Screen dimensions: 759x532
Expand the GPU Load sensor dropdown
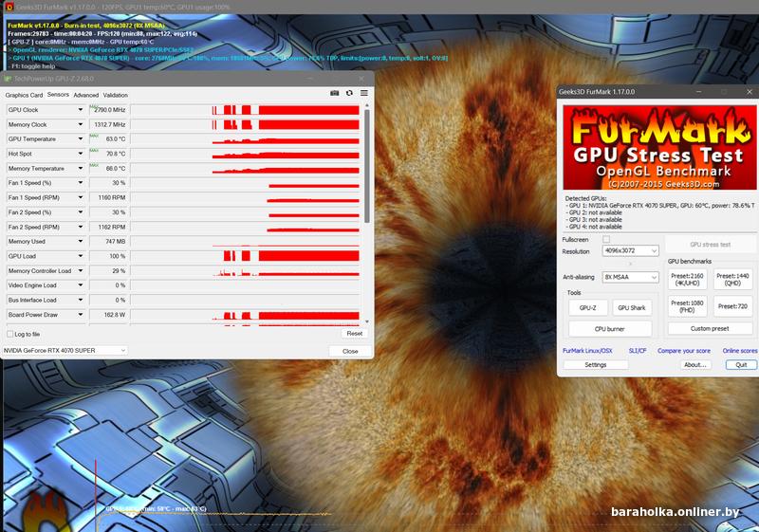coord(81,256)
